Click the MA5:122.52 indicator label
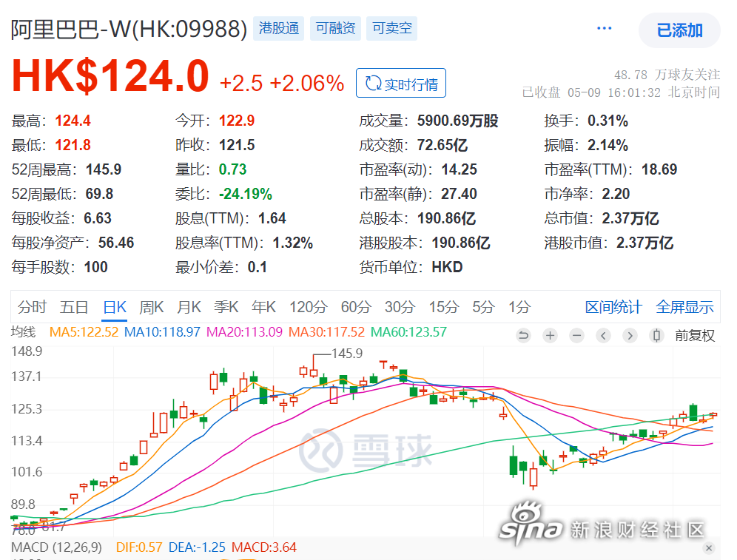The width and height of the screenshot is (737, 560). 84,333
